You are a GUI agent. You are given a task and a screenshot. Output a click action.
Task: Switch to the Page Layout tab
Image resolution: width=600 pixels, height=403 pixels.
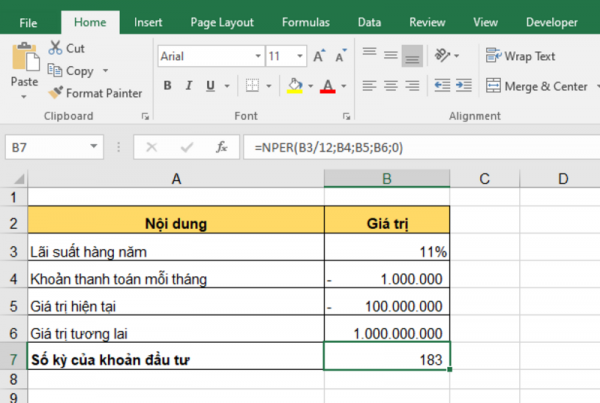click(x=222, y=21)
